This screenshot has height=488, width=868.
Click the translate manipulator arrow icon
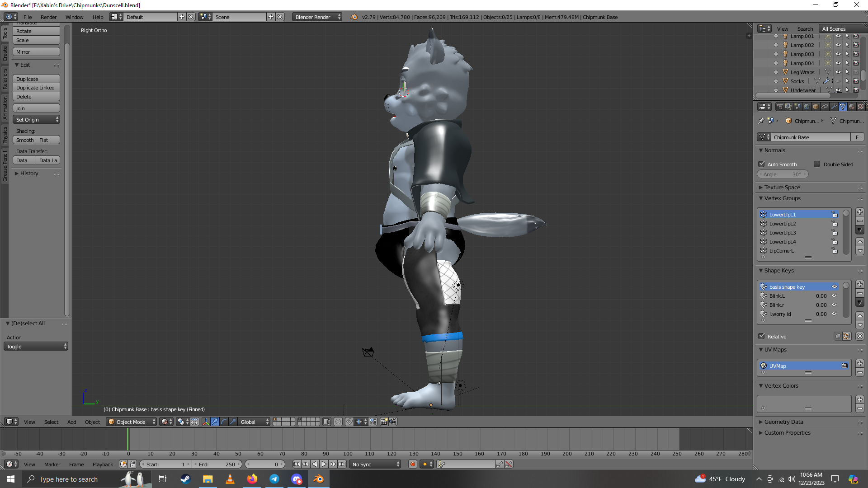pyautogui.click(x=215, y=422)
